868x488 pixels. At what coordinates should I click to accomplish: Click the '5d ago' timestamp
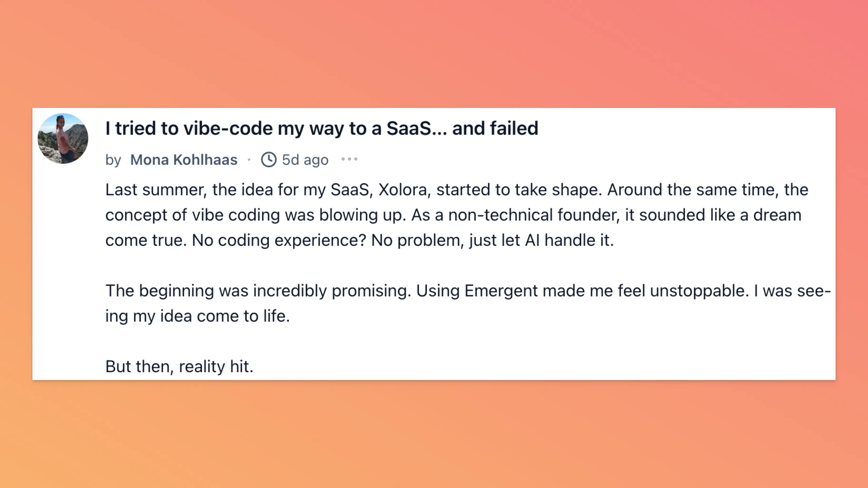(x=305, y=160)
